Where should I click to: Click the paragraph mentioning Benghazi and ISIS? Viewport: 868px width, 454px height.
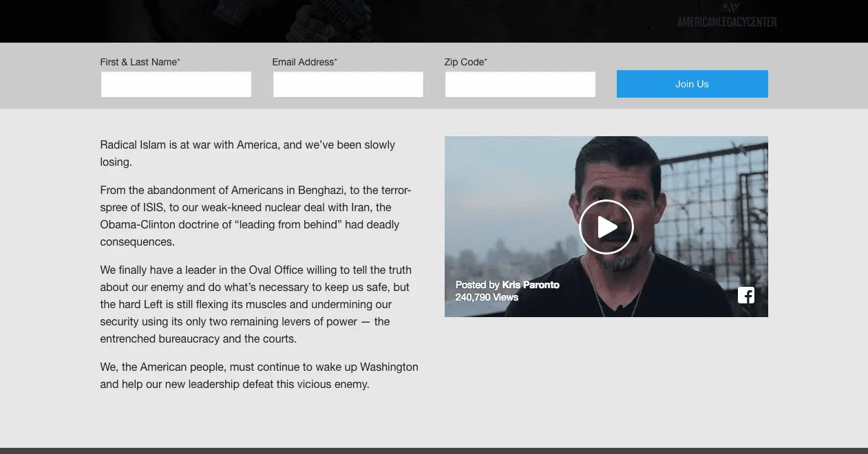pos(255,216)
